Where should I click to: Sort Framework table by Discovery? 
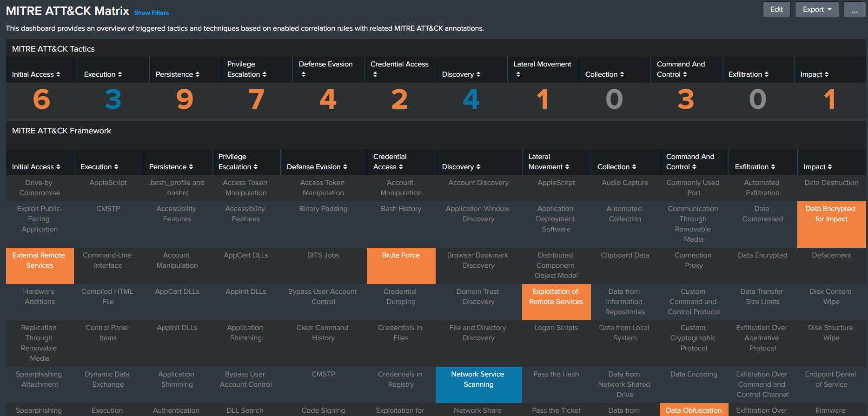point(461,167)
